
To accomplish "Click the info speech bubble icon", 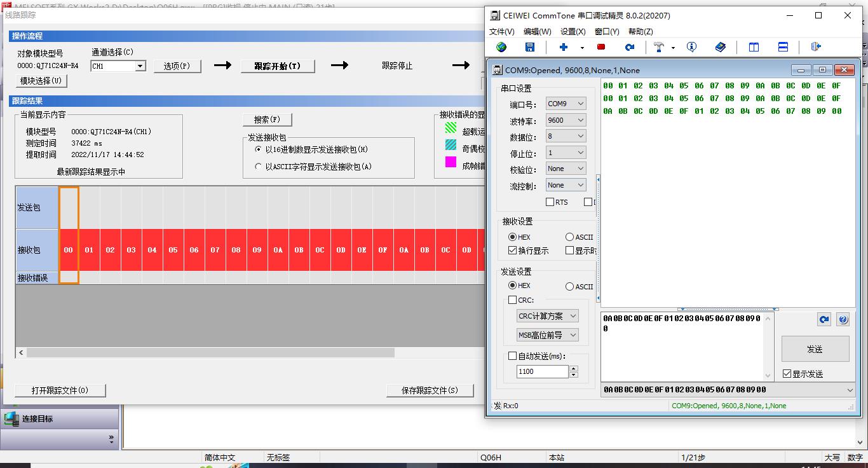I will [x=691, y=47].
